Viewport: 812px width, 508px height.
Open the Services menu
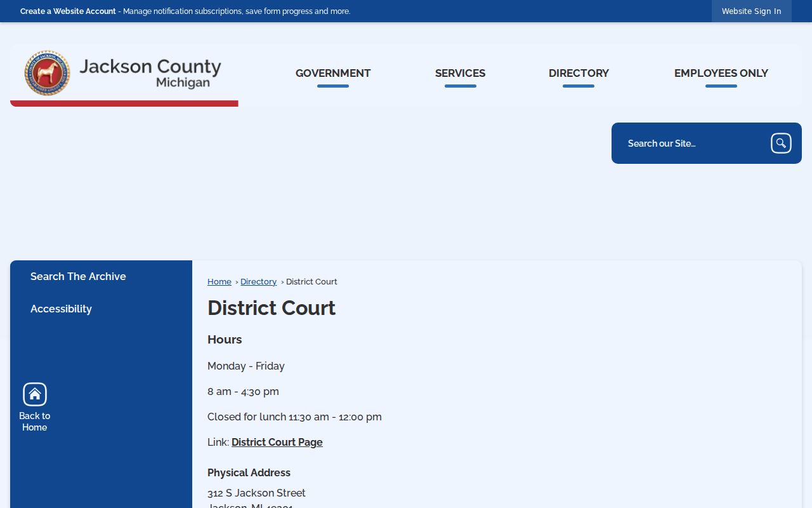[460, 74]
